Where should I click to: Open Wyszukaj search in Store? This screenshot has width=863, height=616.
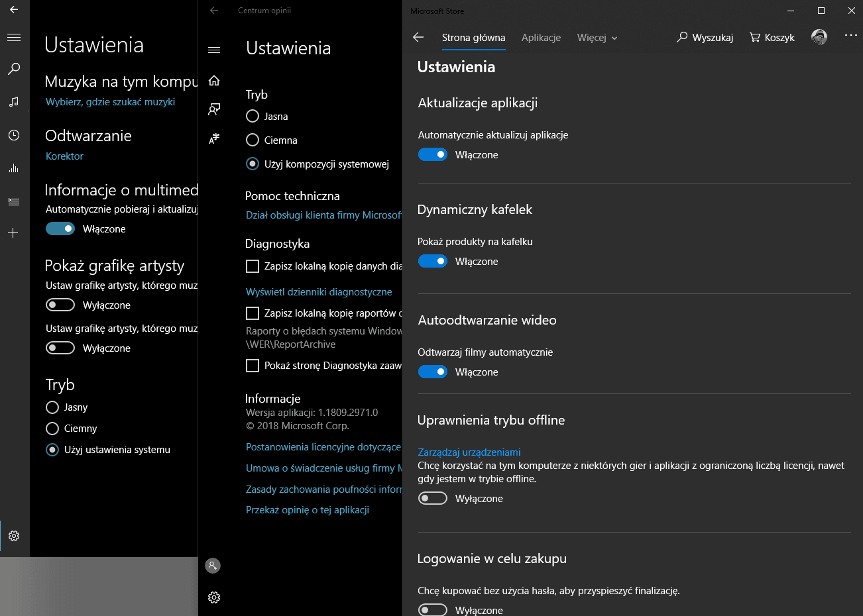coord(705,38)
